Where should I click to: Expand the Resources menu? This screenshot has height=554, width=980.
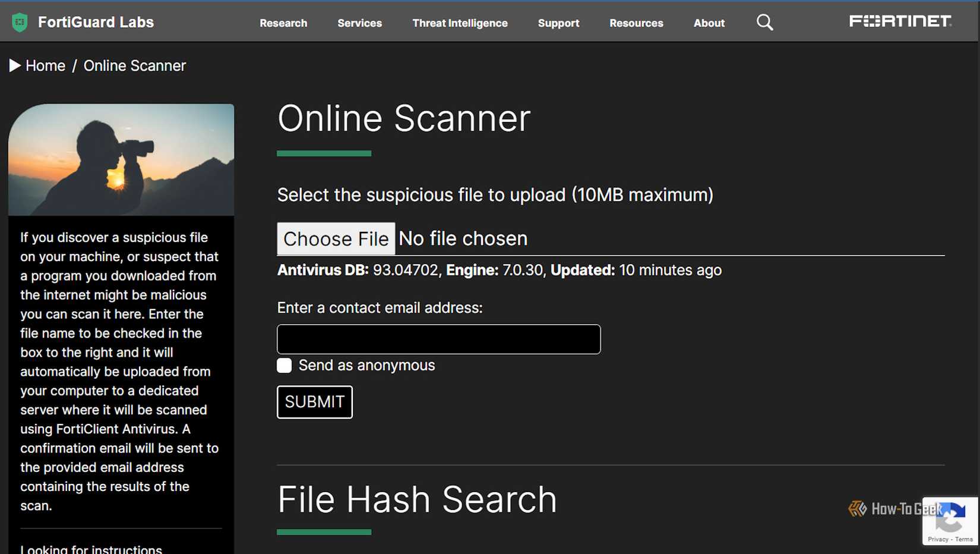[636, 23]
